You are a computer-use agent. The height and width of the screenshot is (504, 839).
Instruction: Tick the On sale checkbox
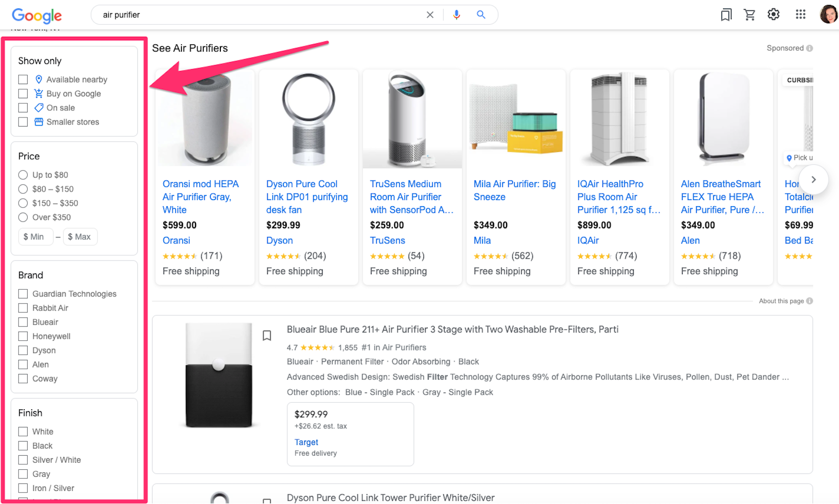pyautogui.click(x=23, y=108)
